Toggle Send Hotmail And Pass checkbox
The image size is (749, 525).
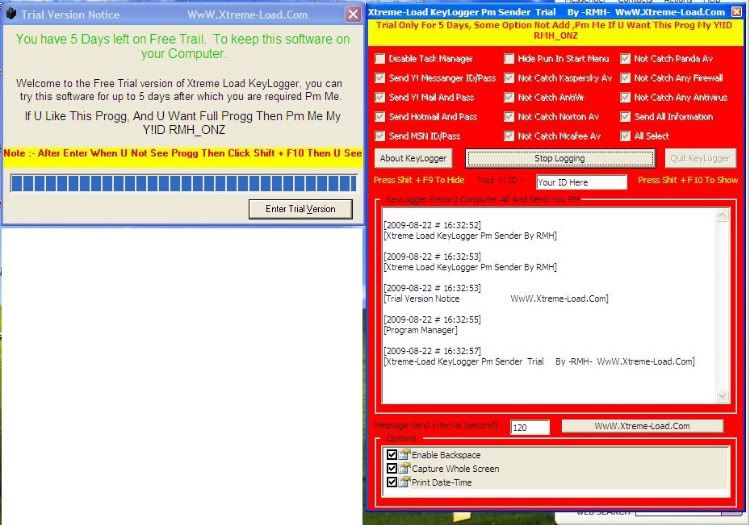(380, 117)
